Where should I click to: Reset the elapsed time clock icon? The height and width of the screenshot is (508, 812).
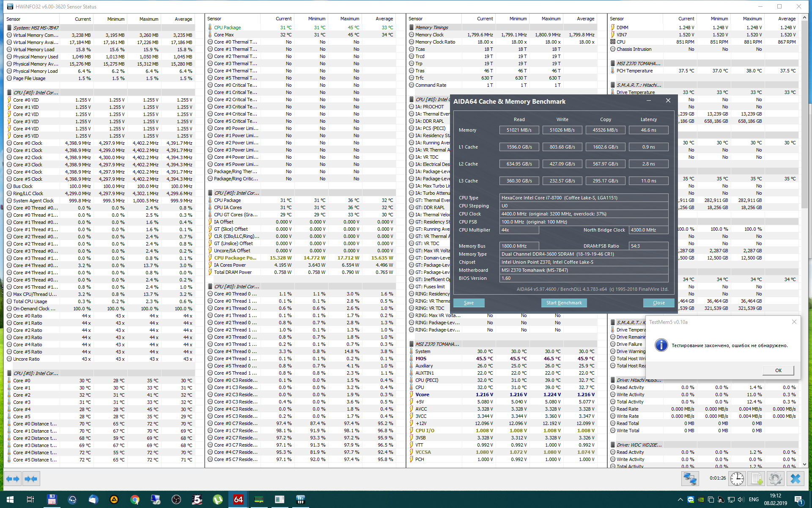tap(737, 479)
